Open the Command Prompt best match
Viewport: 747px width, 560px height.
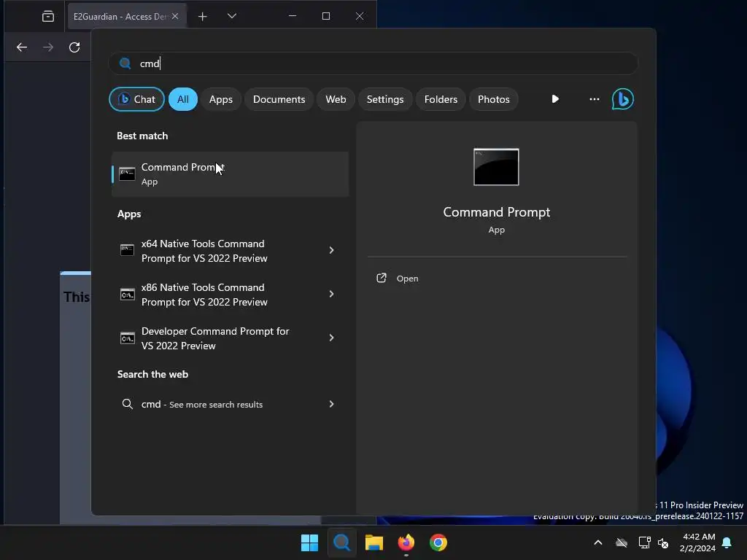click(x=230, y=174)
